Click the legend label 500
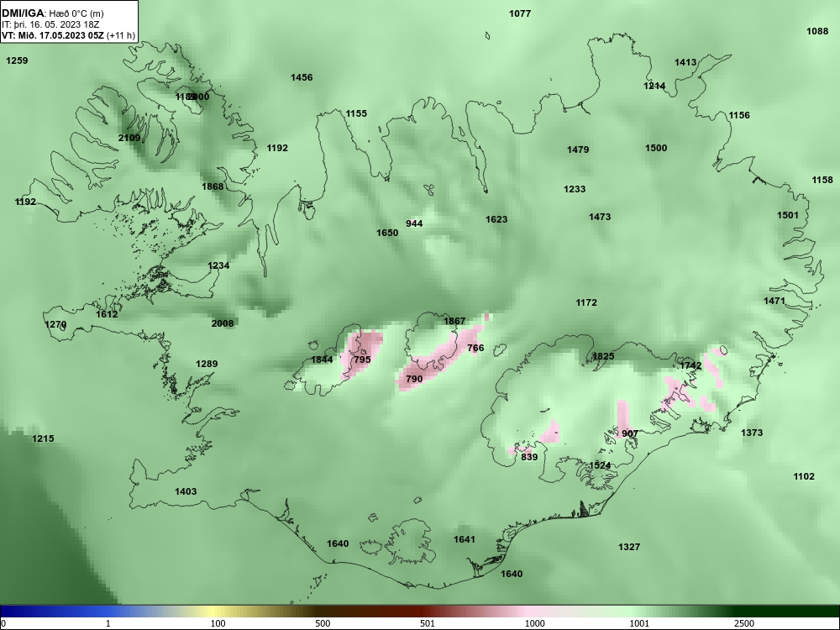840x630 pixels. 323,623
